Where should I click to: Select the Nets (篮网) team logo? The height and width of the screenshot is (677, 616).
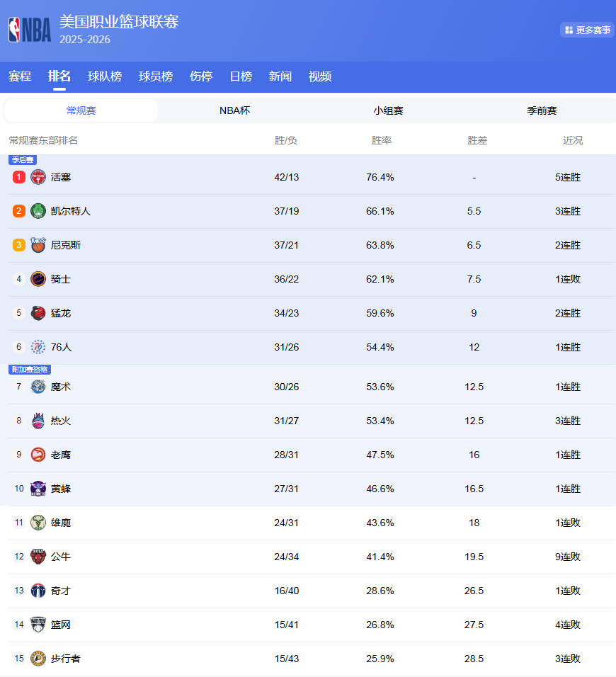(38, 624)
